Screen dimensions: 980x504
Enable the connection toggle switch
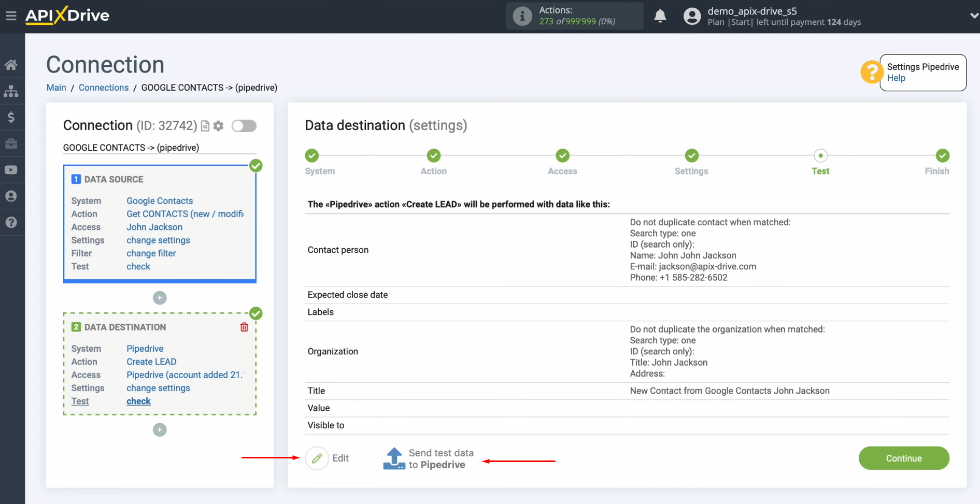pos(244,126)
